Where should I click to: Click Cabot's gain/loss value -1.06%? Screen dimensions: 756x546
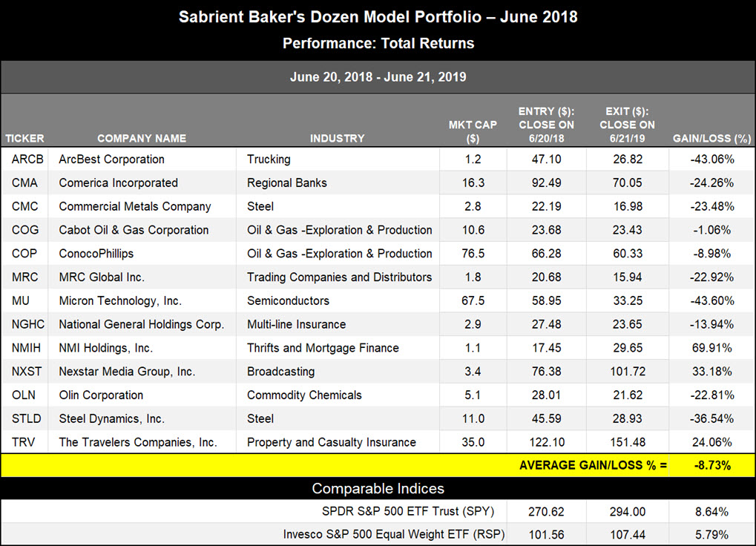(712, 230)
